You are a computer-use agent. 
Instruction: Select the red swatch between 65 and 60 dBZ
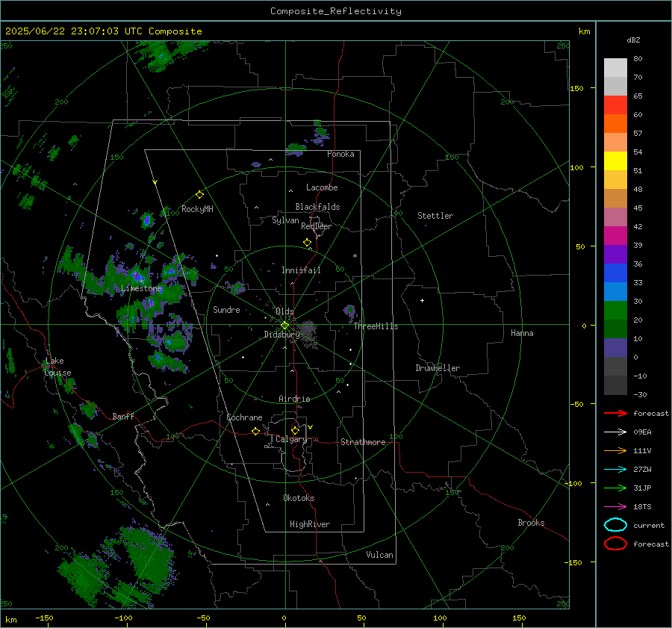click(615, 105)
